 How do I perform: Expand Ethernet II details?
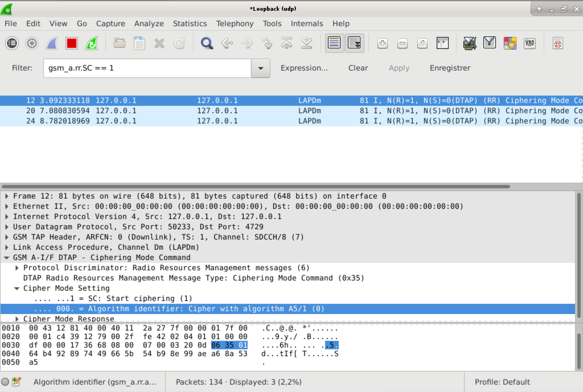[7, 206]
